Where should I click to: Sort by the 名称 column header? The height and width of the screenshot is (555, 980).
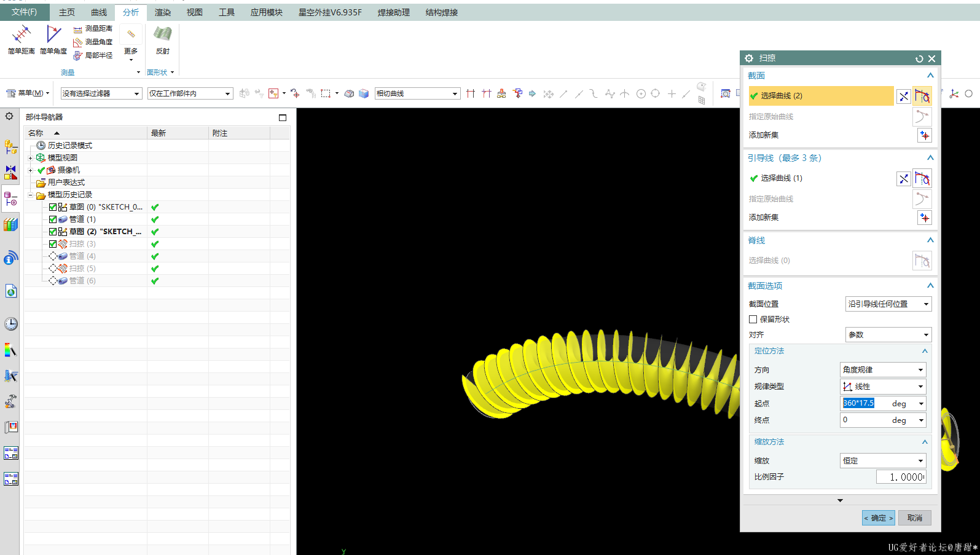pyautogui.click(x=85, y=133)
